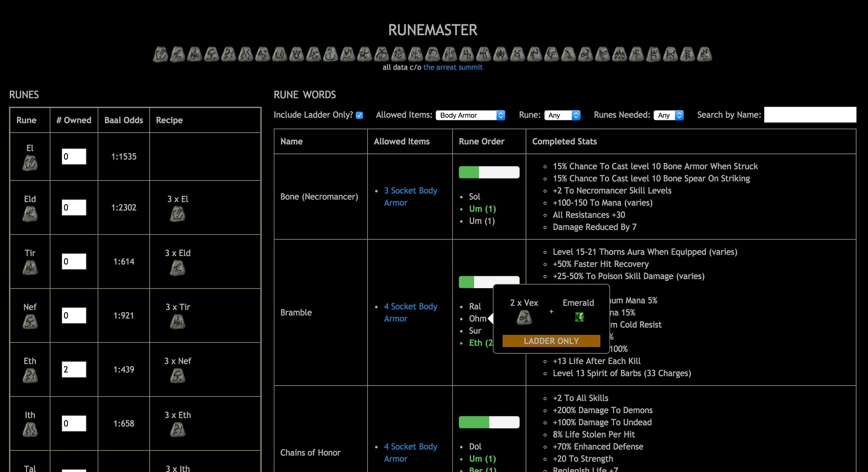The height and width of the screenshot is (472, 868).
Task: Click the El rune icon in Rune column
Action: coord(30,163)
